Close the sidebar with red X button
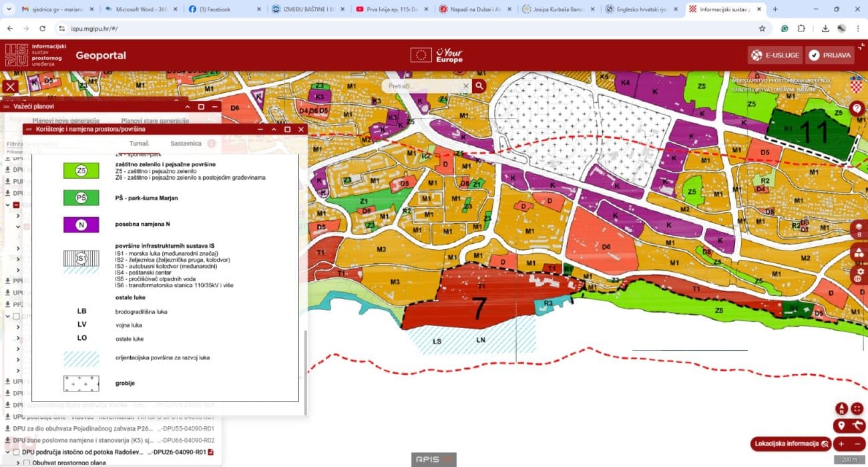The height and width of the screenshot is (467, 868). click(x=10, y=86)
